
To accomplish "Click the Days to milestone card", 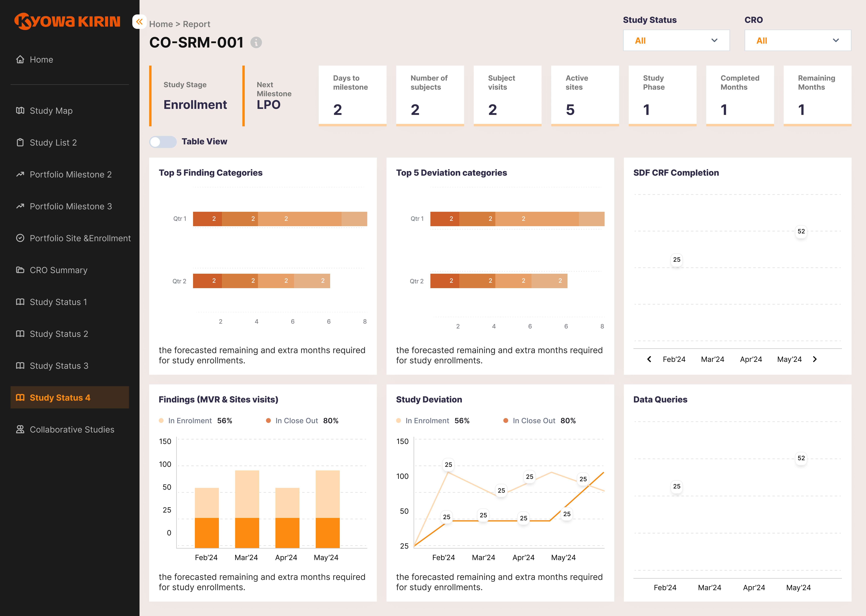I will coord(352,96).
